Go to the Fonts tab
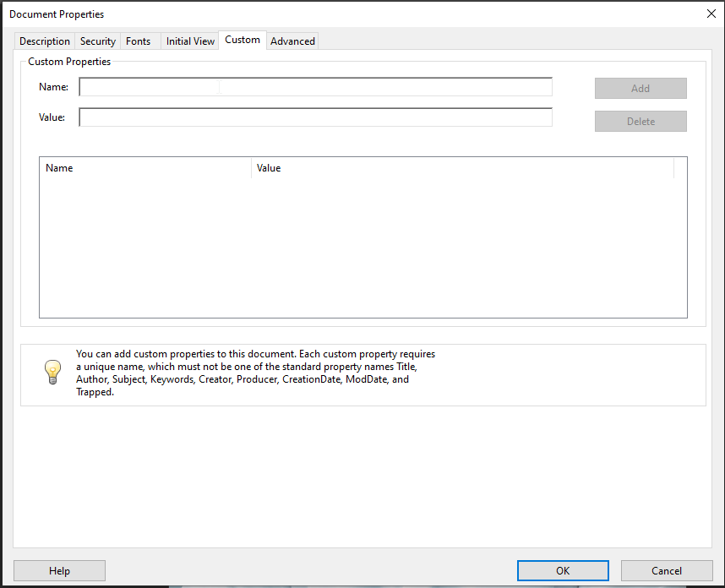Image resolution: width=725 pixels, height=588 pixels. click(139, 41)
